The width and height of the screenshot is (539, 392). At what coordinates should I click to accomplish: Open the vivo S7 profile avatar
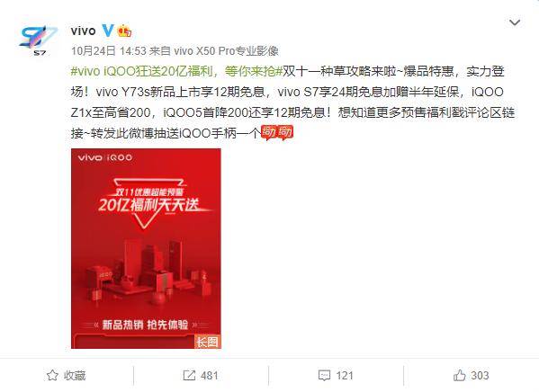(38, 40)
